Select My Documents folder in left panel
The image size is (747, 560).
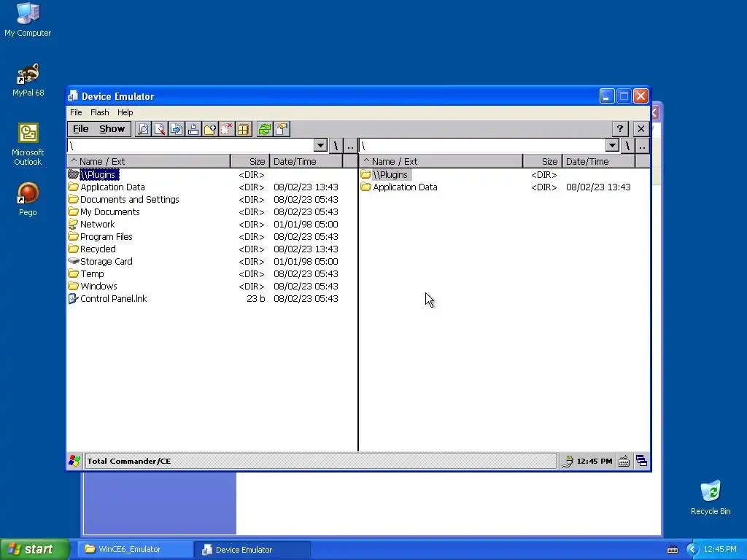[110, 212]
